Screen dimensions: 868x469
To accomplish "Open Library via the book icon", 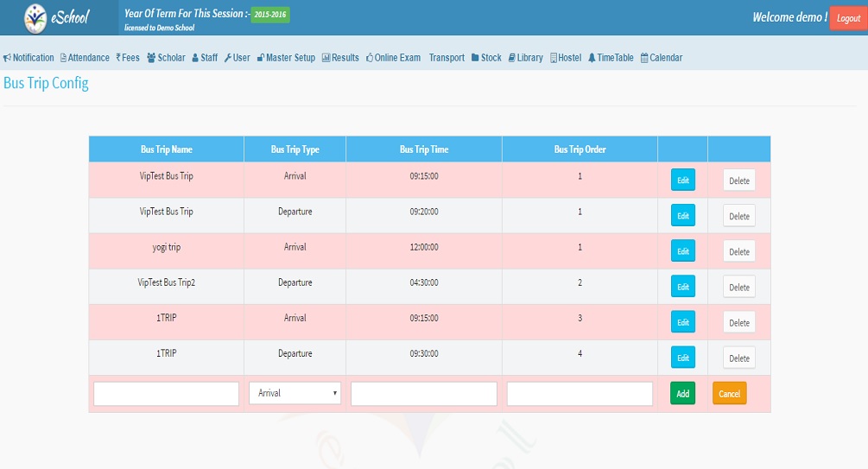I will 511,58.
